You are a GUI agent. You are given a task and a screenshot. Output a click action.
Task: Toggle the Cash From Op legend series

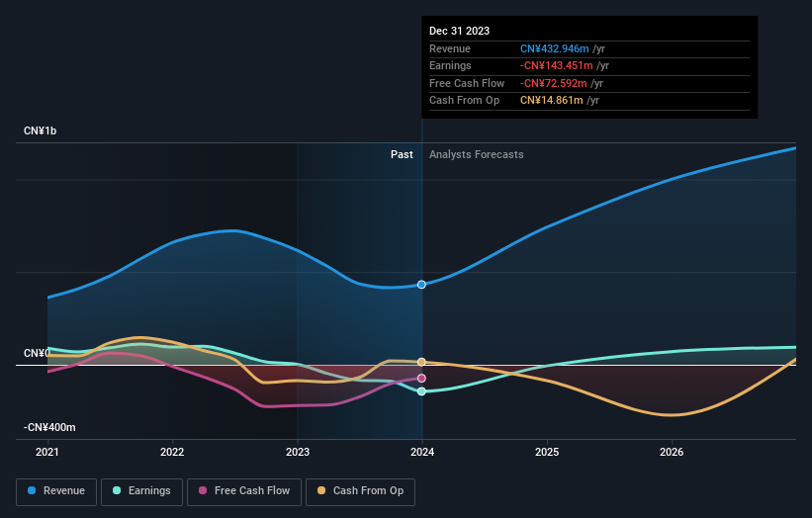360,491
